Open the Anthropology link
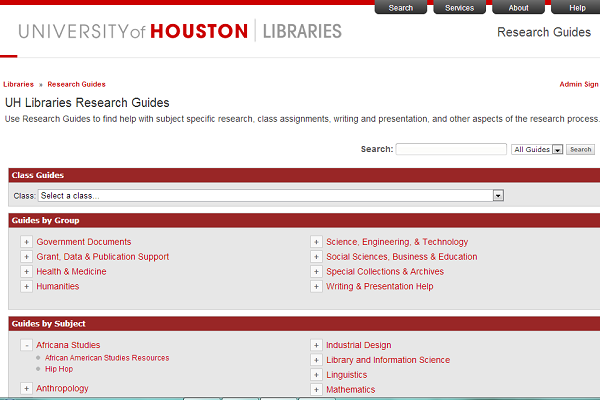The width and height of the screenshot is (600, 400). pos(62,389)
